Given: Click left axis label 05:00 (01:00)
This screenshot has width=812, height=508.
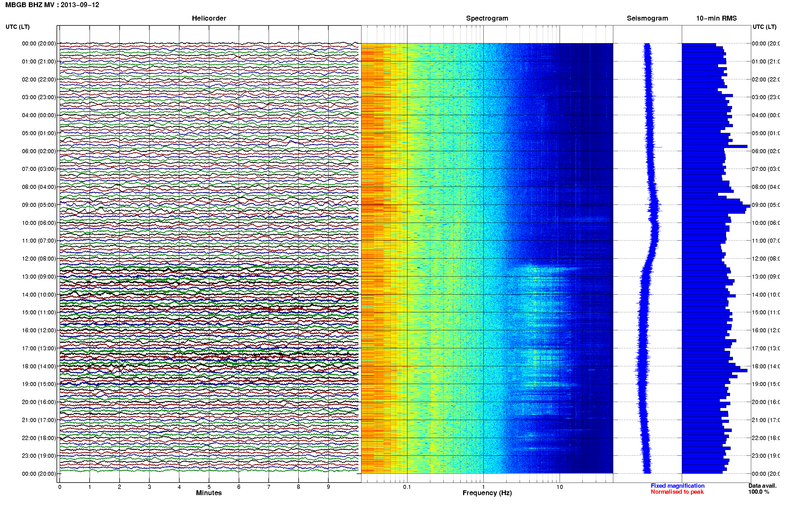Looking at the screenshot, I should (x=39, y=133).
